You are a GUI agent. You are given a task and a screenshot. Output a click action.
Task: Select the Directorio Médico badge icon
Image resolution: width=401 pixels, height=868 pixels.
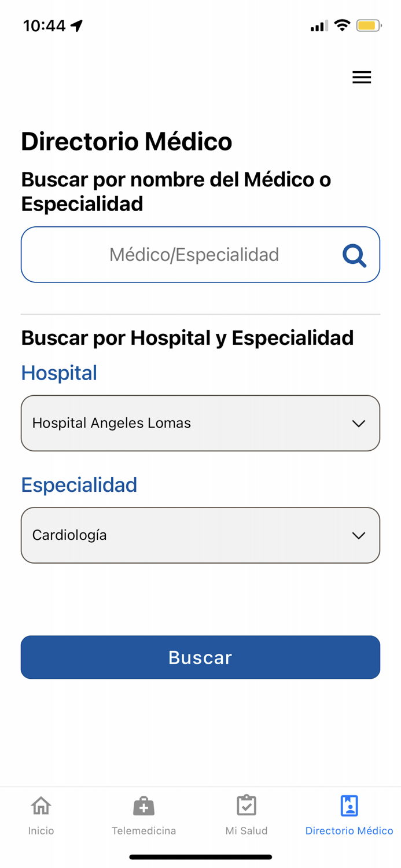349,805
